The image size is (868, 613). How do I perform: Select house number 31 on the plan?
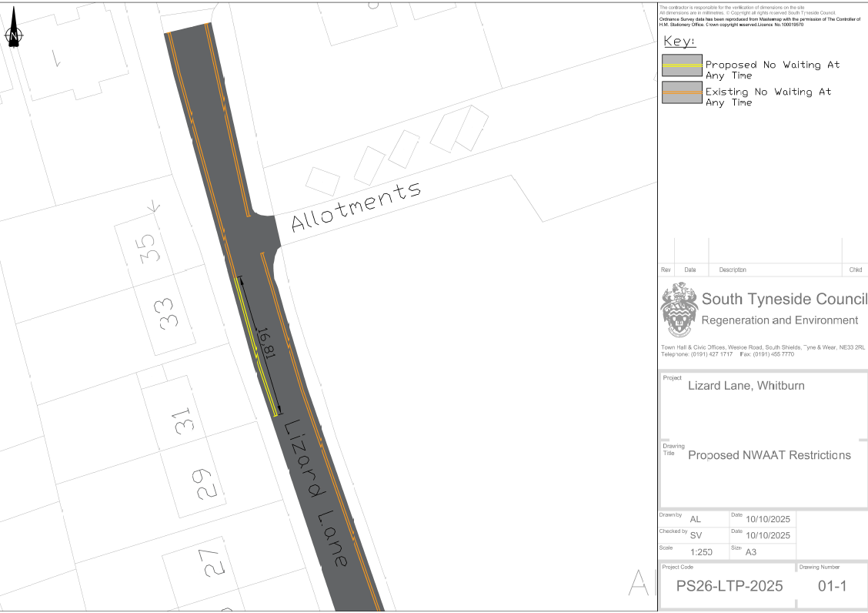(x=181, y=420)
